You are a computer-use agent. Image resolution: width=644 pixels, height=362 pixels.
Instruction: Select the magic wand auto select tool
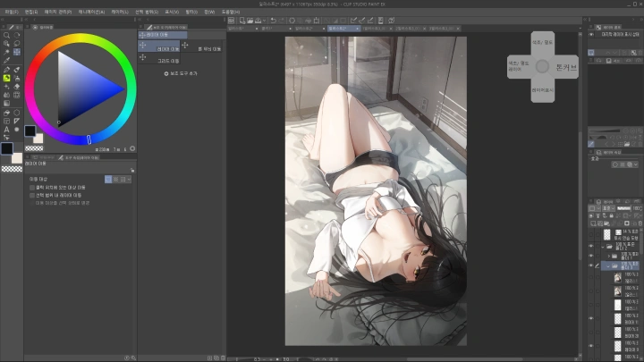click(6, 52)
